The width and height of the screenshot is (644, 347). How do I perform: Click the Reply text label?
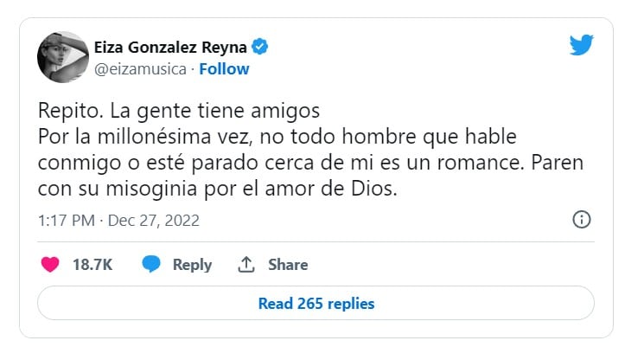(x=192, y=265)
